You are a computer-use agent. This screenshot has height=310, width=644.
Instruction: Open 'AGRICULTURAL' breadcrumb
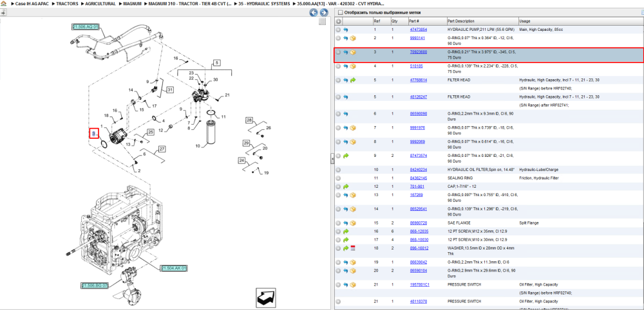click(100, 3)
